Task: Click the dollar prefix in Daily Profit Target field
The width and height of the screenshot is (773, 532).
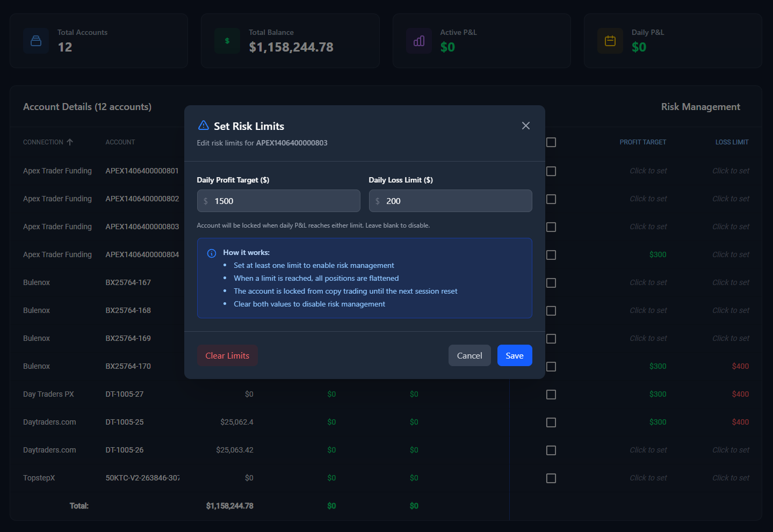Action: (205, 201)
